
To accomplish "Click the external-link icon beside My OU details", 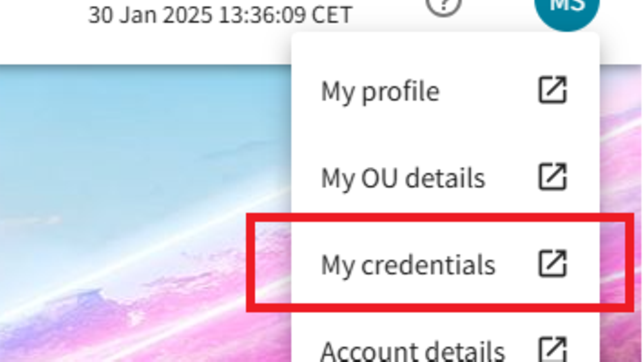I will pyautogui.click(x=552, y=177).
